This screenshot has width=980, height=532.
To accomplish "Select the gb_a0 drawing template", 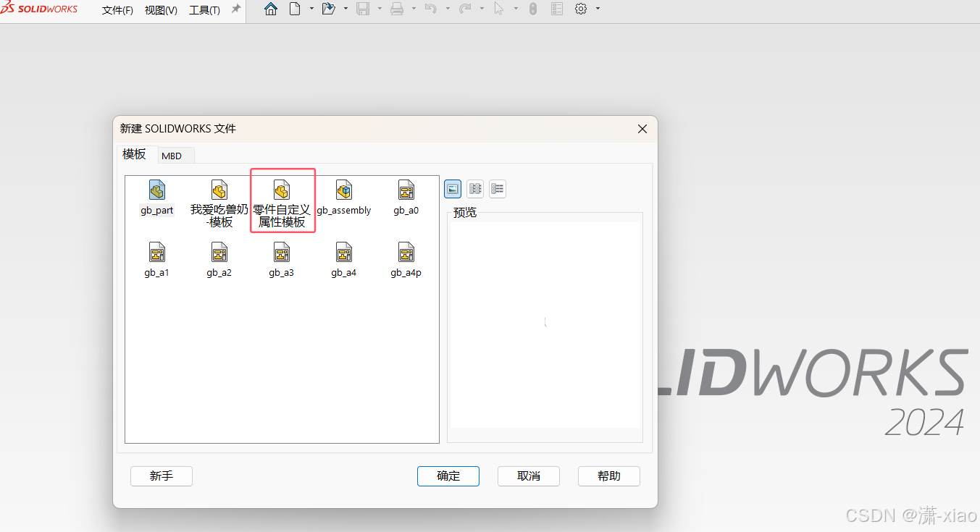I will tap(406, 198).
